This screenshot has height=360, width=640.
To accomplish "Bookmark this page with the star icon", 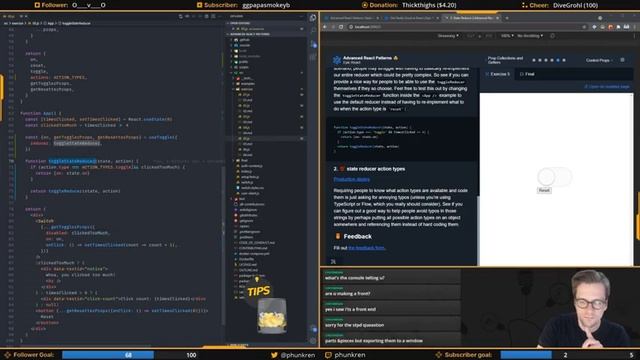I will pos(584,27).
